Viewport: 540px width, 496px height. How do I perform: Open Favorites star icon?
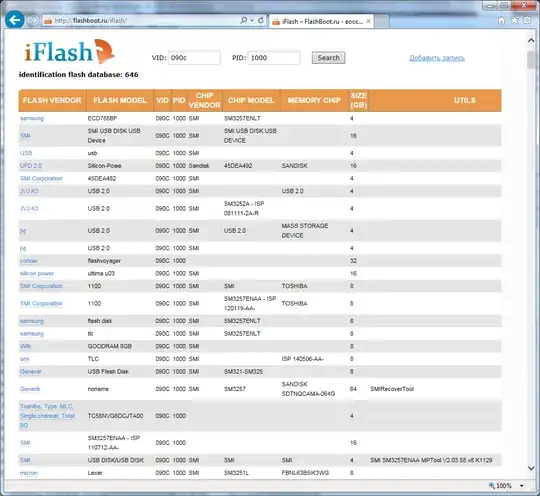(x=515, y=20)
